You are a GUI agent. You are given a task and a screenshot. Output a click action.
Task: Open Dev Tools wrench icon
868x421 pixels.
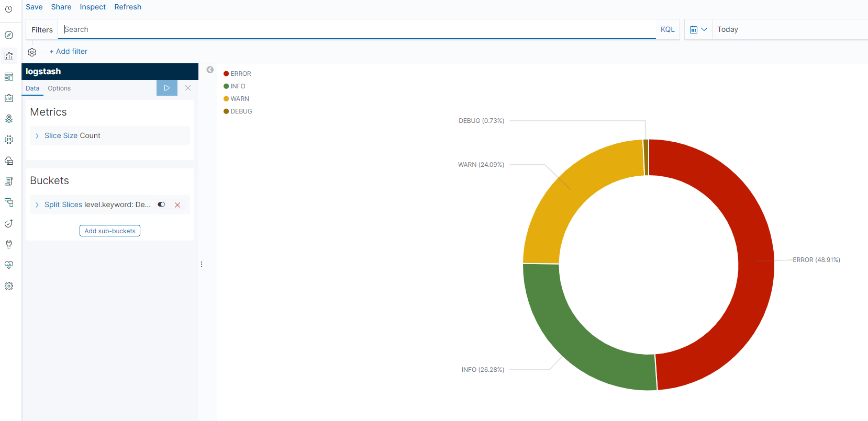(x=9, y=244)
